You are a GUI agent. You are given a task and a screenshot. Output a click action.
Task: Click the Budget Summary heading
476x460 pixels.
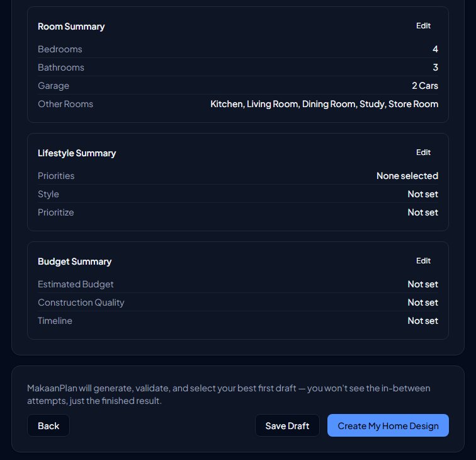tap(75, 262)
